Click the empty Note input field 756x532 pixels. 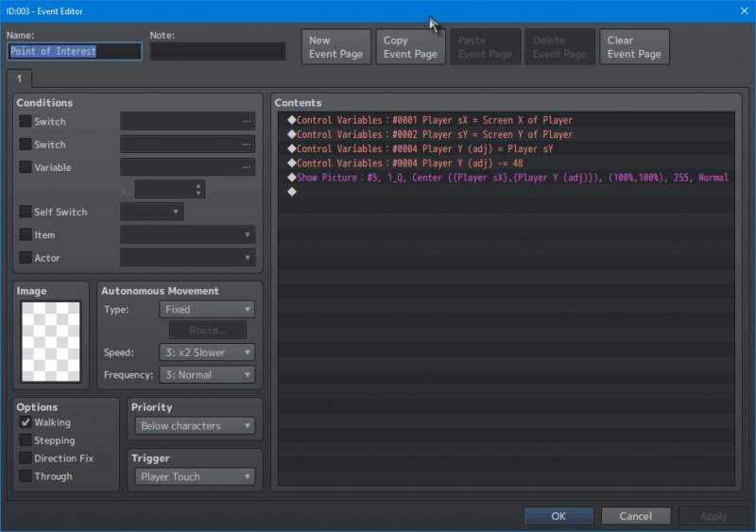click(x=217, y=51)
